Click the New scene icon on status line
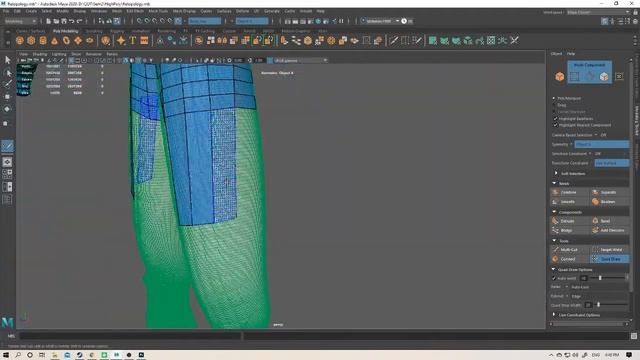The width and height of the screenshot is (640, 360). click(48, 21)
